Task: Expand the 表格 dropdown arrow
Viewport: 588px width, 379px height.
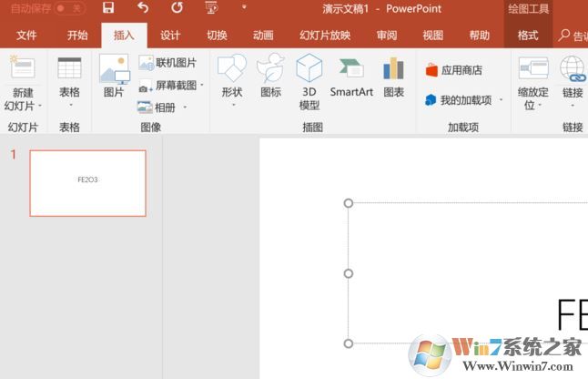Action: click(70, 106)
